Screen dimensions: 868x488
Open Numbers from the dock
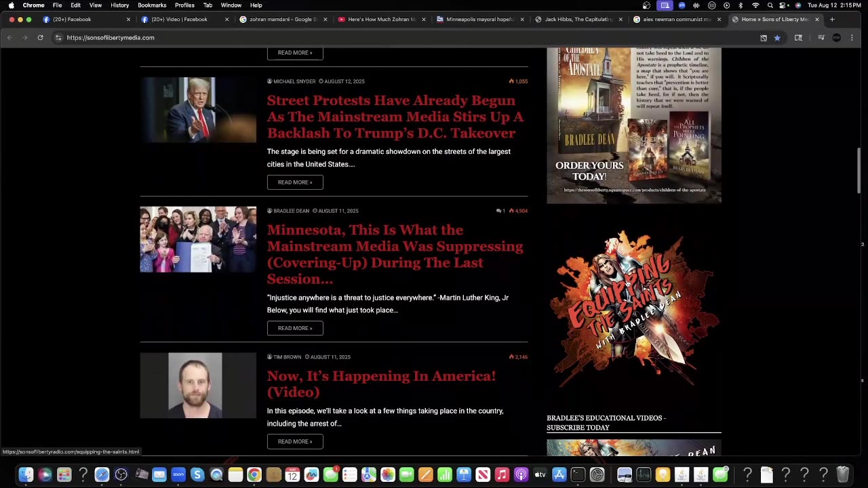(445, 474)
